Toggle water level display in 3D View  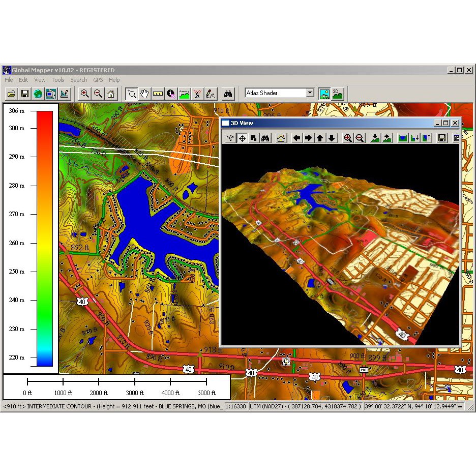(x=403, y=138)
